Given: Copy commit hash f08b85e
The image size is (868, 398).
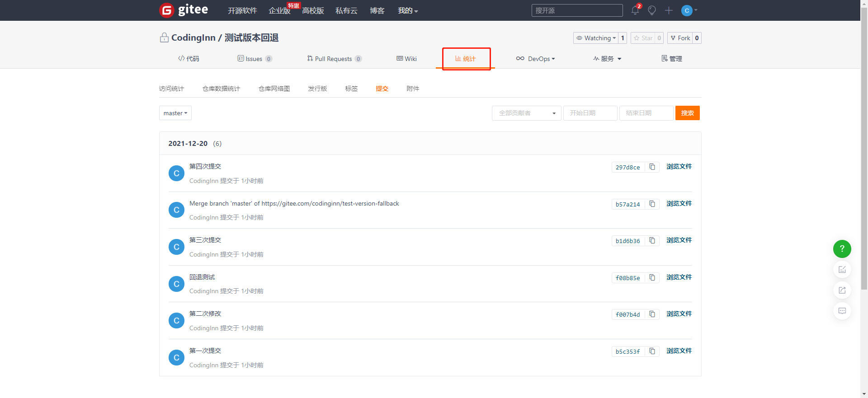Looking at the screenshot, I should click(652, 277).
